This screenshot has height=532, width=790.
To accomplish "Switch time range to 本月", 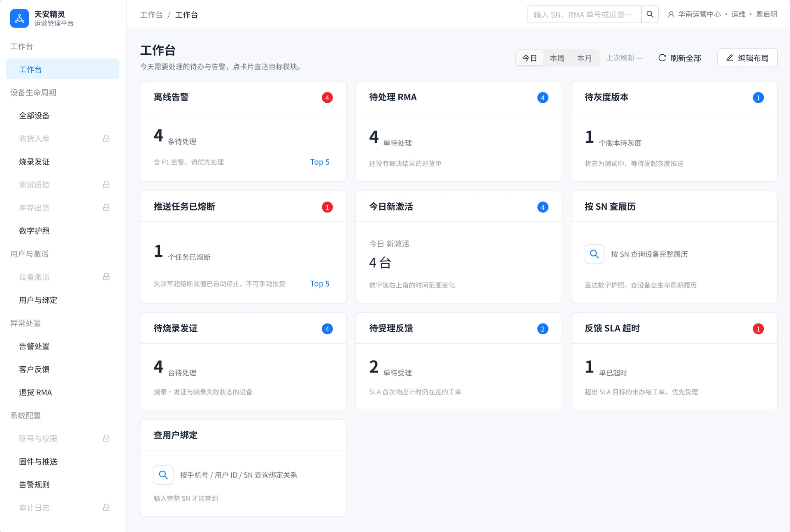I will (584, 58).
